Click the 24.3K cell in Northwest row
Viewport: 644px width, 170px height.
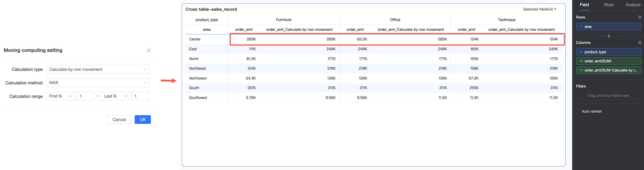tap(251, 78)
